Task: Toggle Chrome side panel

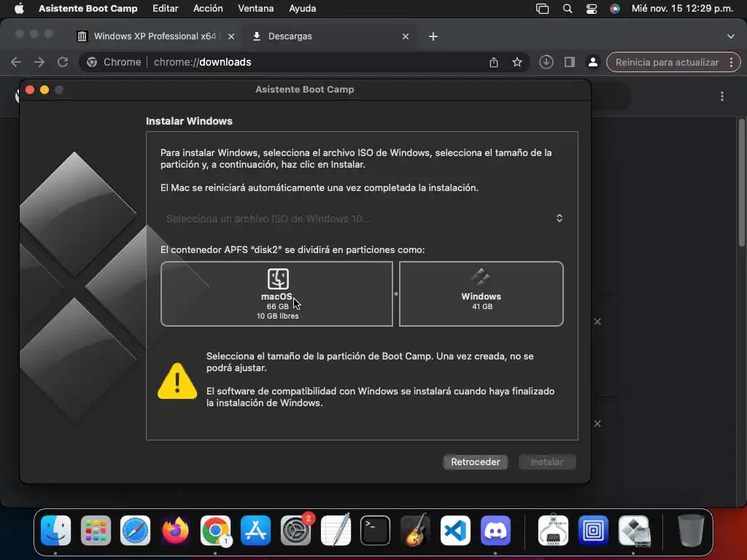Action: [x=569, y=63]
